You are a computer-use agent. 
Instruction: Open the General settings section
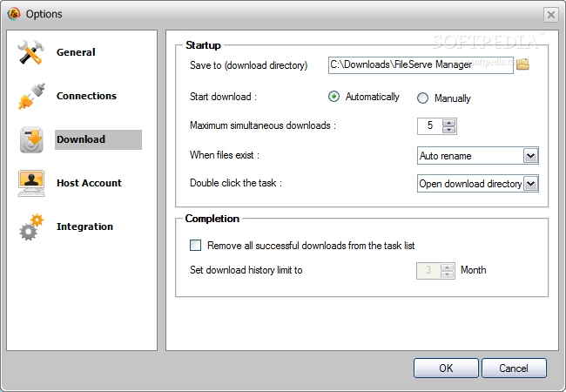[x=76, y=52]
